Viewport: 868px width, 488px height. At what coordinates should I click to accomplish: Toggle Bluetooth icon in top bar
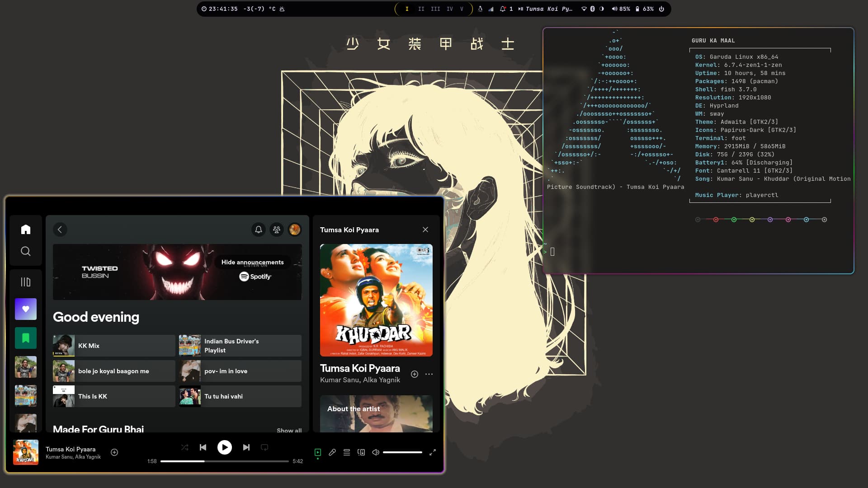[593, 9]
